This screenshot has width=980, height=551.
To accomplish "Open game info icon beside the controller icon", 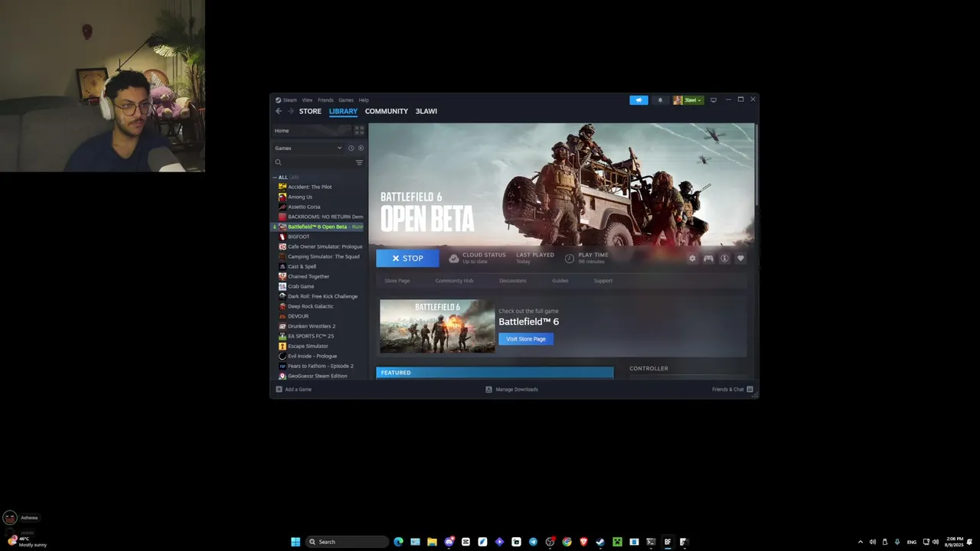I will pyautogui.click(x=724, y=259).
